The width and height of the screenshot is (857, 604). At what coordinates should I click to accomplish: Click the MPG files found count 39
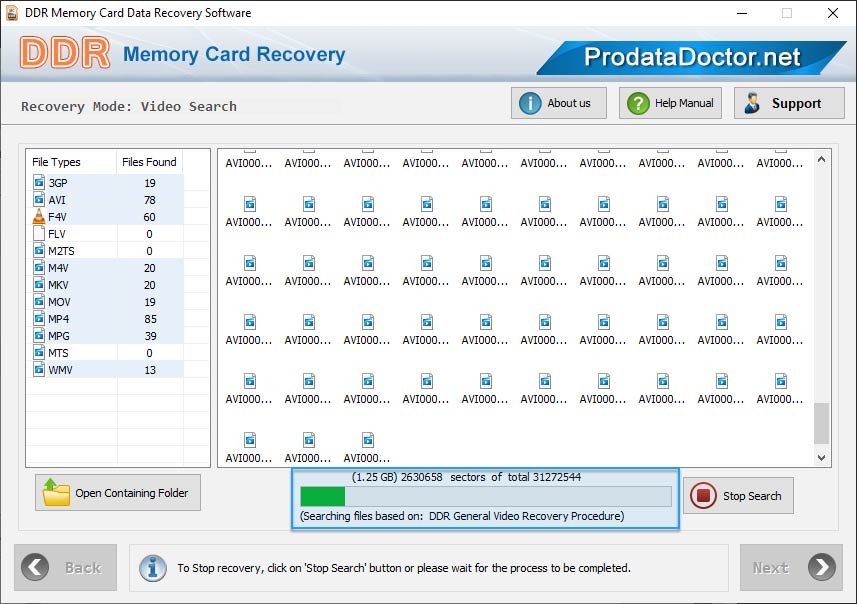pos(150,336)
